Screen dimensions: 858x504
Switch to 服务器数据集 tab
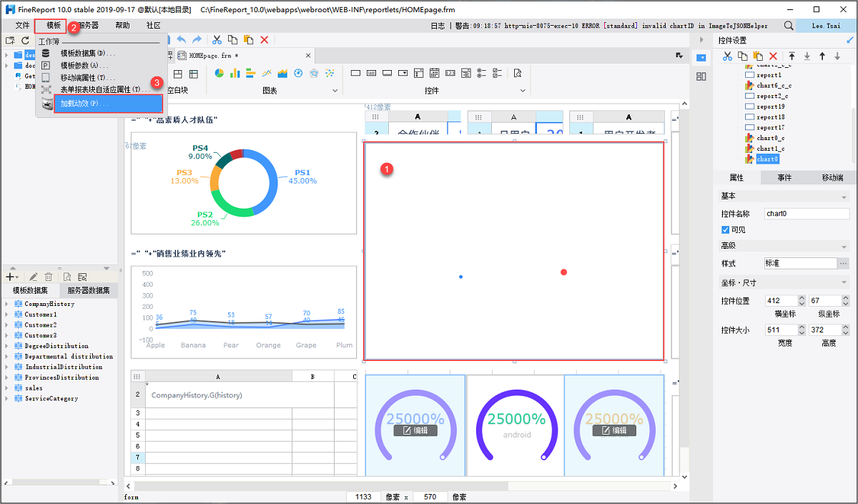89,290
